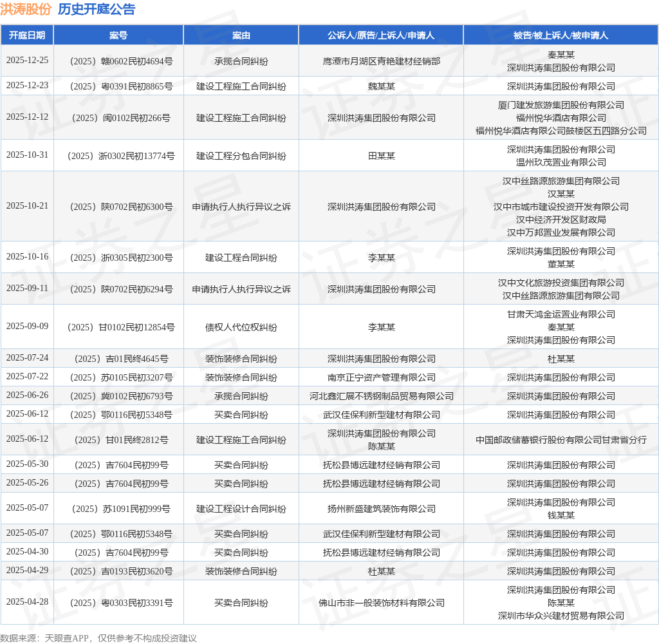Image resolution: width=659 pixels, height=644 pixels.
Task: Click plaintiff 河北鑫汇展不锈钢制品贸易有限公司
Action: click(381, 396)
